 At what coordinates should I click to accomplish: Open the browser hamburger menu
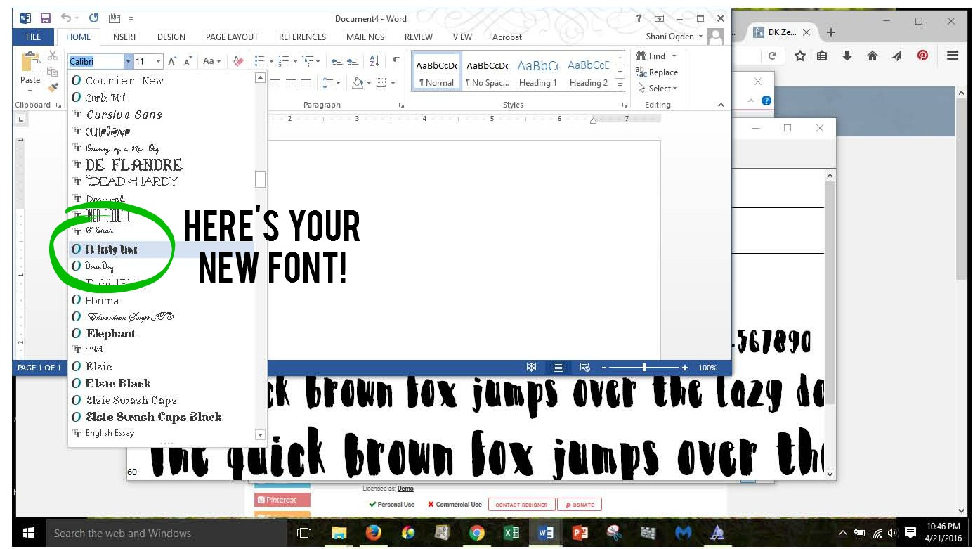953,56
